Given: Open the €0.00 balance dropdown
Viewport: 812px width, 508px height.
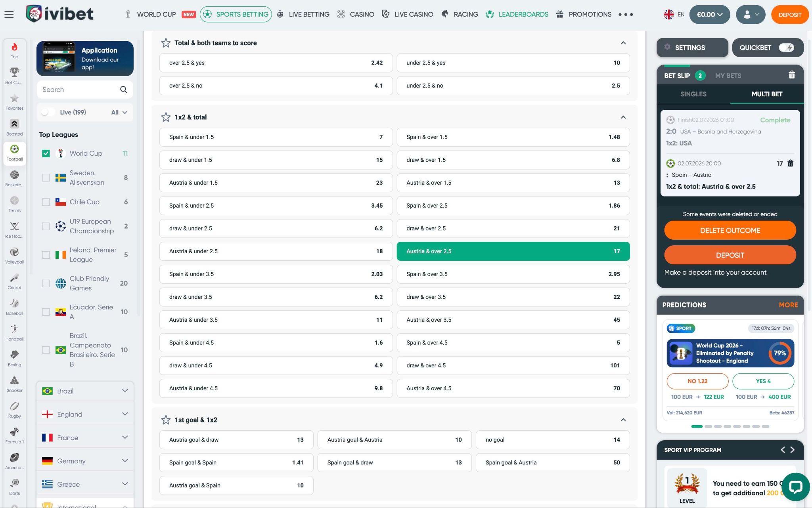Looking at the screenshot, I should 710,15.
